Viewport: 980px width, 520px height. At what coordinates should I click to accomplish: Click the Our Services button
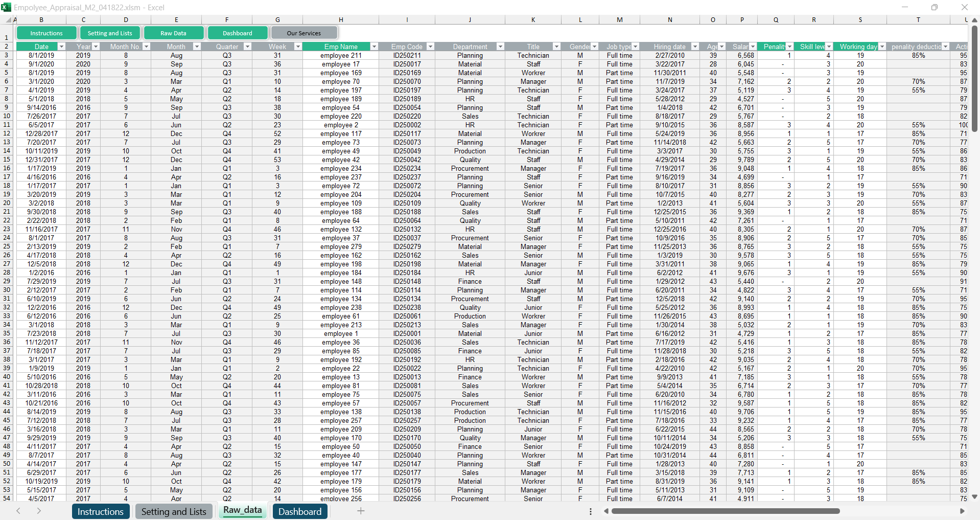coord(304,33)
